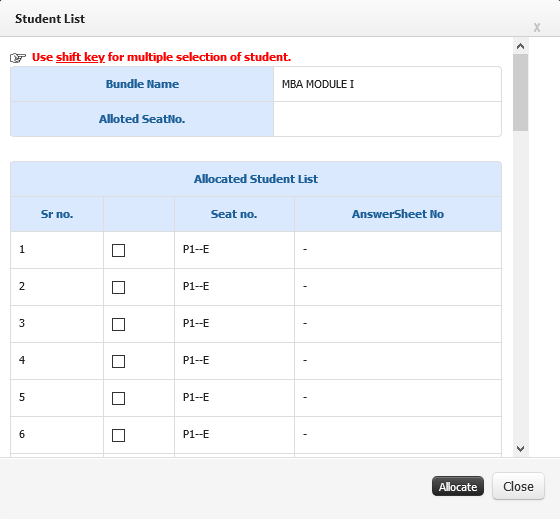Enable the checkbox in row 4

pyautogui.click(x=118, y=361)
